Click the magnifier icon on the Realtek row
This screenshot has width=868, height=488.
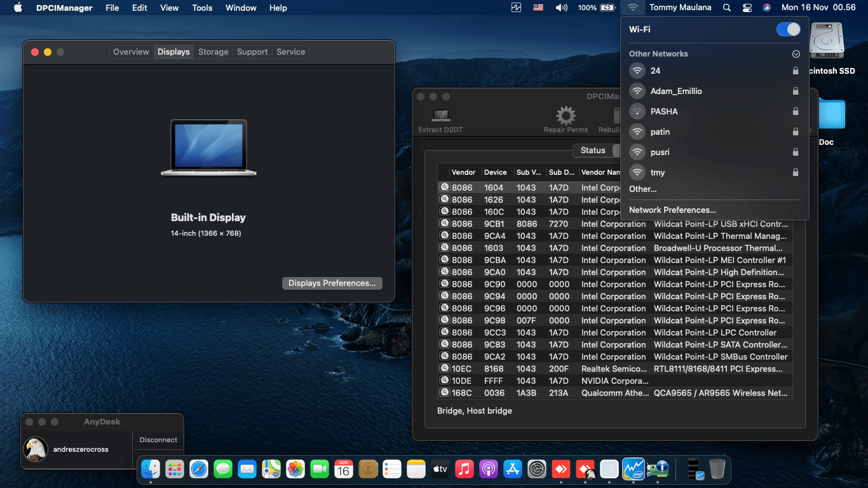pyautogui.click(x=445, y=369)
